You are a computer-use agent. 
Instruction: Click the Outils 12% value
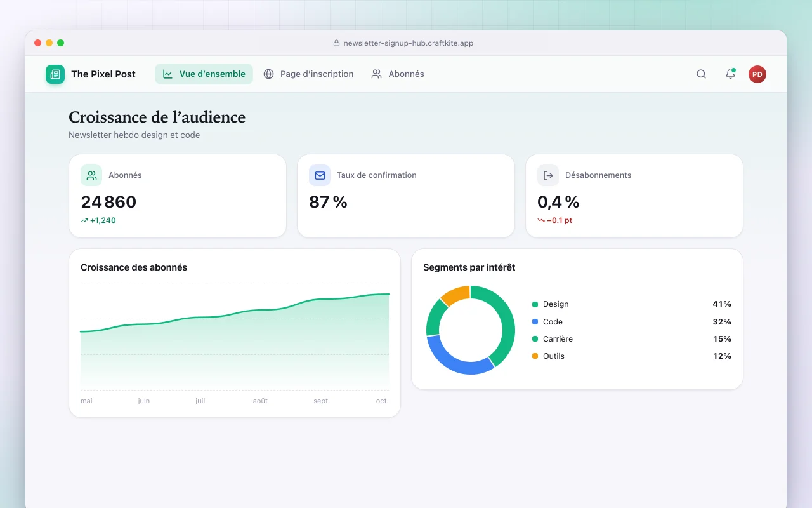click(722, 356)
